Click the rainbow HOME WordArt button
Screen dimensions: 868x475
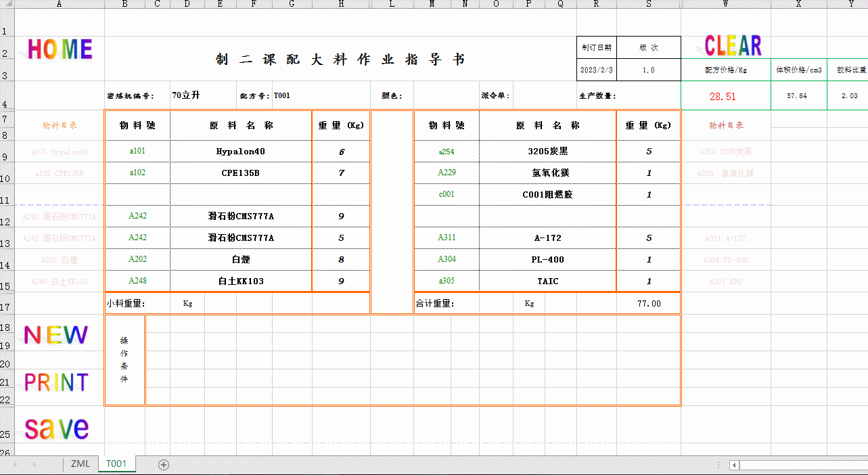(x=60, y=49)
